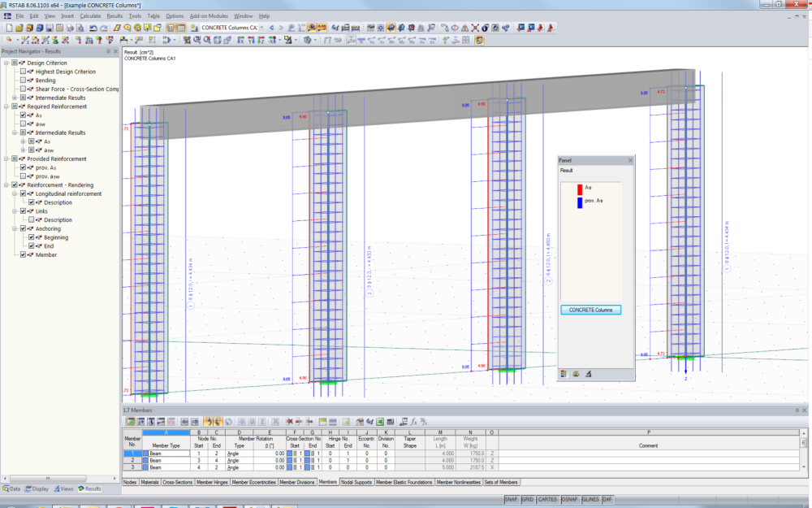Click the delete row red X table icon
This screenshot has height=508, width=812.
[290, 422]
